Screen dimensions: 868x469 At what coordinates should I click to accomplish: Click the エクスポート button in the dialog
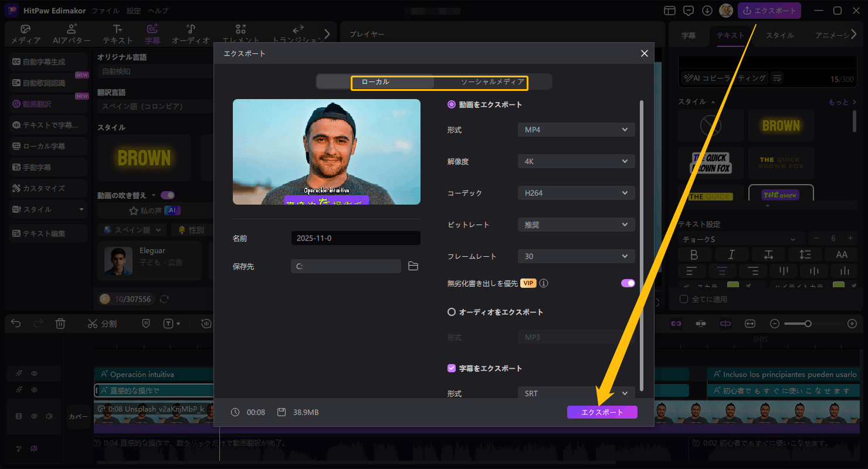tap(602, 412)
